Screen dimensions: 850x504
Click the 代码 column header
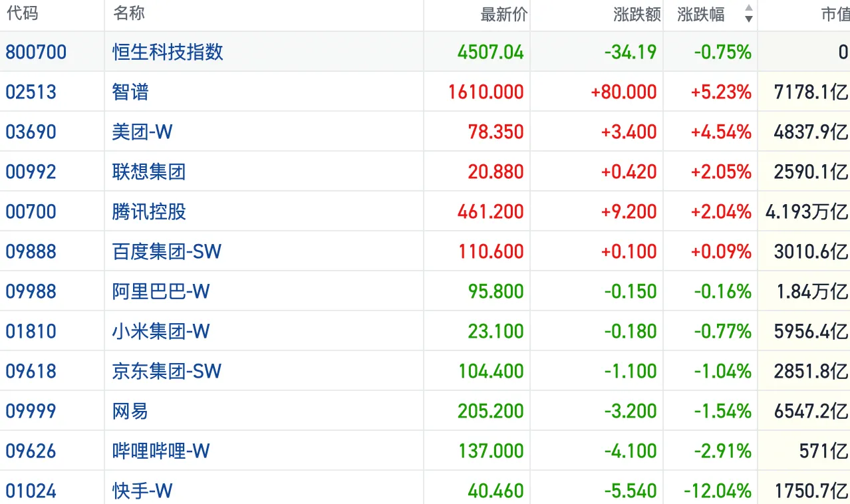22,13
